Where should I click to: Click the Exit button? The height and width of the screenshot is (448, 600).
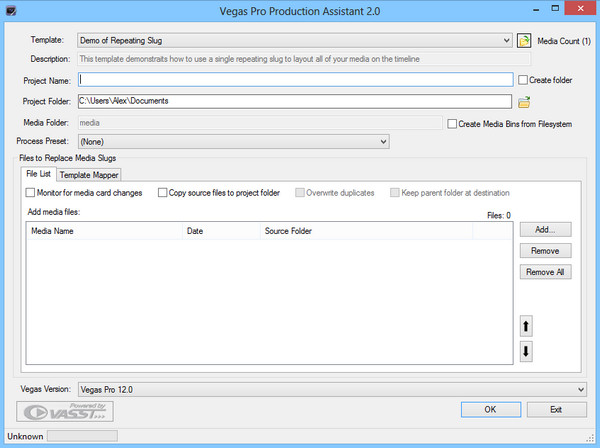click(x=556, y=409)
